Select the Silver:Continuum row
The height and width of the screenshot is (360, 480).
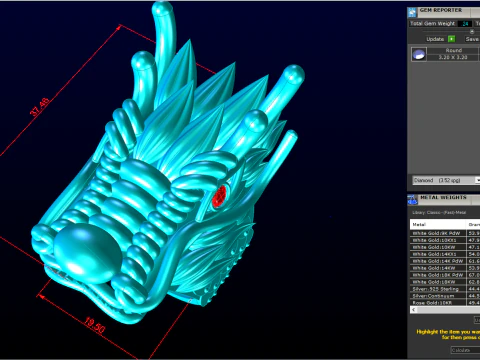(x=445, y=296)
